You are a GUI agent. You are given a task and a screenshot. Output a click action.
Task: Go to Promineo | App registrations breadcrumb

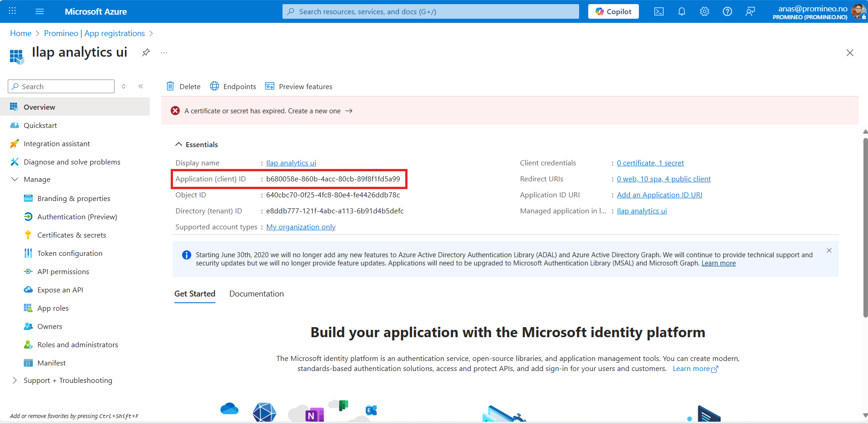click(x=94, y=33)
